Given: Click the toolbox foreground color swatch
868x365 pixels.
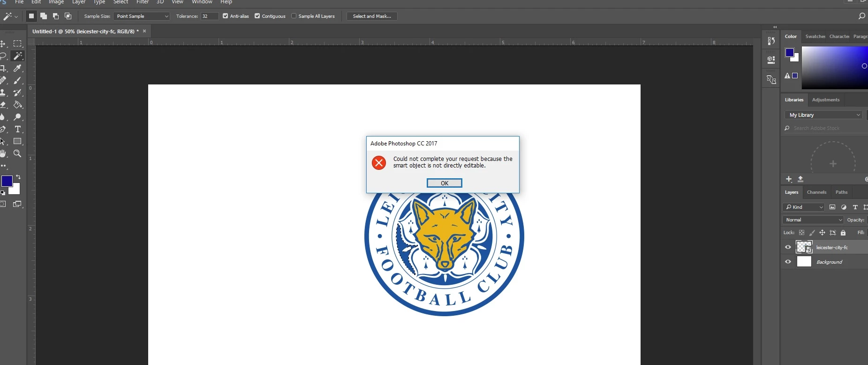Looking at the screenshot, I should [6, 181].
